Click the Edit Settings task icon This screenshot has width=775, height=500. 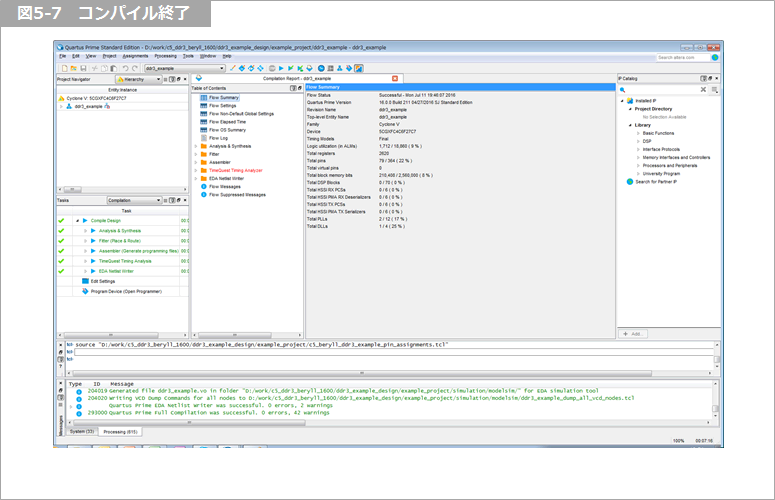[85, 282]
